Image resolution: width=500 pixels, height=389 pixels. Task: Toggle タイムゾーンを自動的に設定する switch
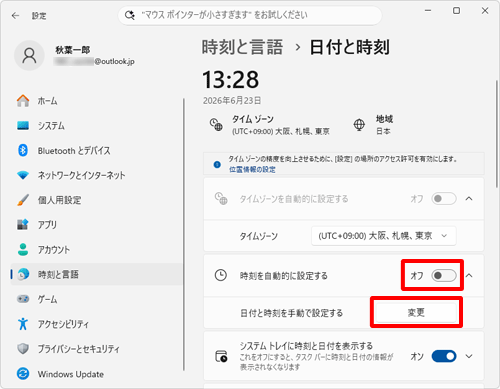pyautogui.click(x=444, y=199)
